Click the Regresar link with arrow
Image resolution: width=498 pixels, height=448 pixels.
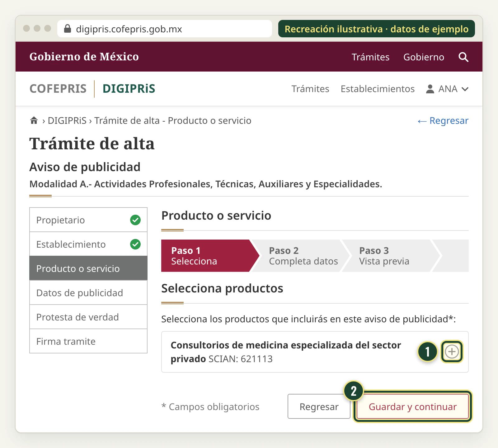tap(443, 121)
